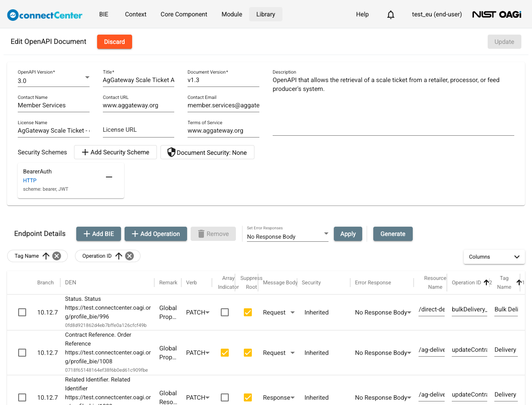Click plus icon on Add Security Scheme

tap(86, 152)
